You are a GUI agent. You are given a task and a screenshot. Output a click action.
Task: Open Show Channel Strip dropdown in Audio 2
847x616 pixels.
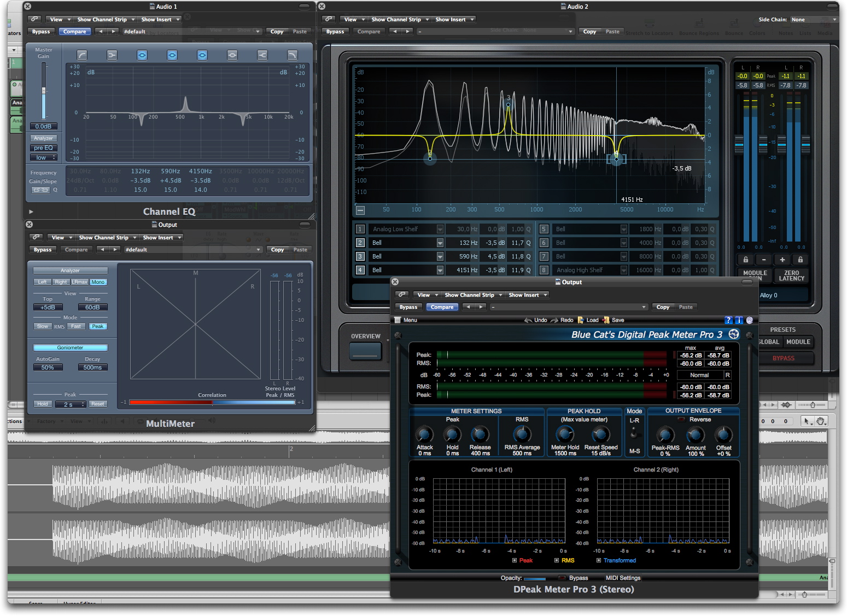400,19
